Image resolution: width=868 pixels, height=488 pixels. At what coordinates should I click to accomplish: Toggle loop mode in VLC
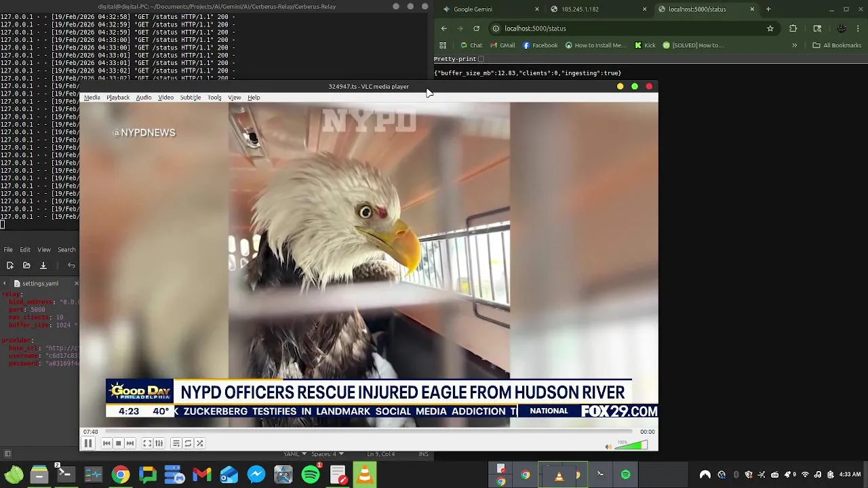tap(188, 443)
